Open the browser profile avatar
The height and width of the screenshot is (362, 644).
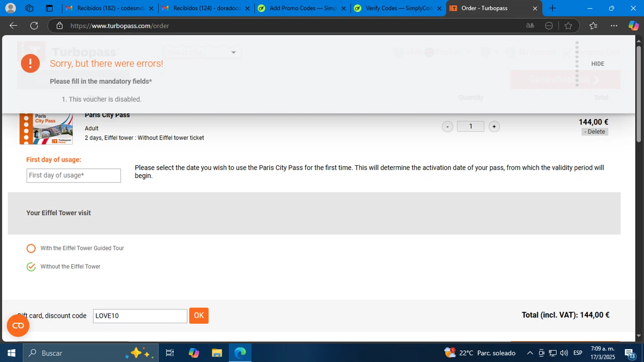pyautogui.click(x=10, y=8)
